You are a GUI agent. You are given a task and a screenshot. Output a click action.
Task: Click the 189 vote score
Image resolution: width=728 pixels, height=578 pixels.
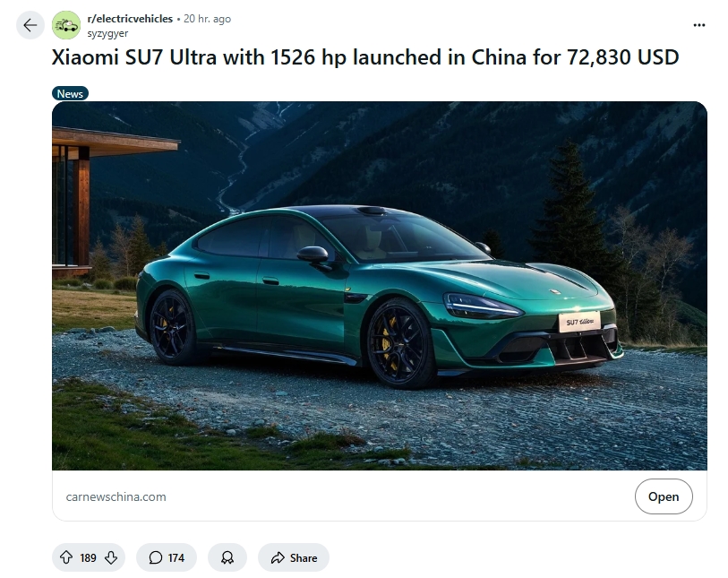(x=89, y=557)
